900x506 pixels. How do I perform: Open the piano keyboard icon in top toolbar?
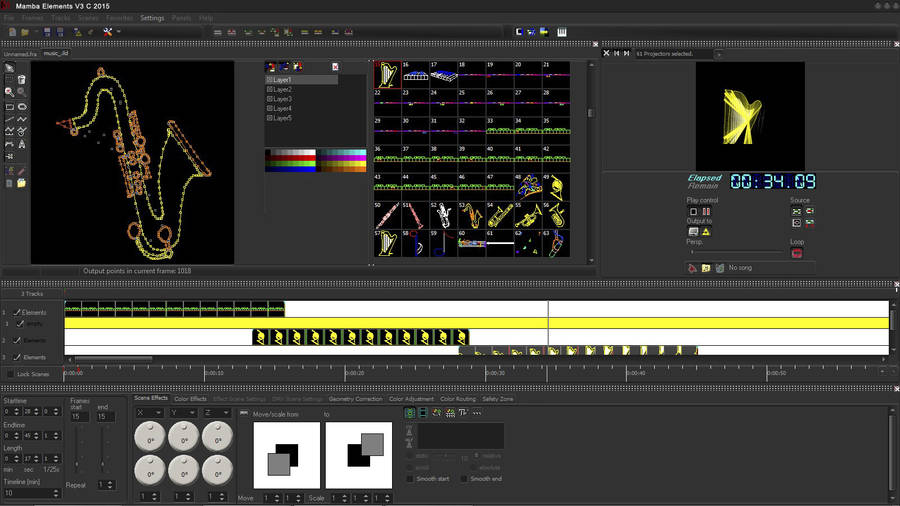562,32
